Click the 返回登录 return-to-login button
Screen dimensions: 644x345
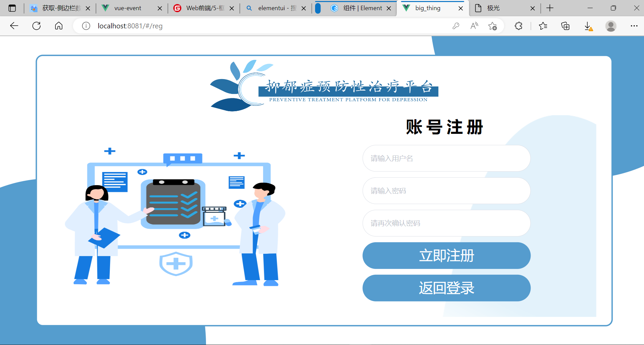[x=446, y=288]
